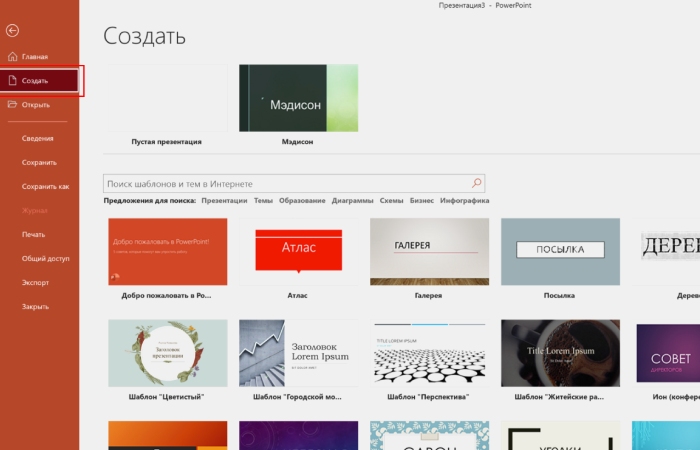
Task: Open the Открыть menu item
Action: 39,105
